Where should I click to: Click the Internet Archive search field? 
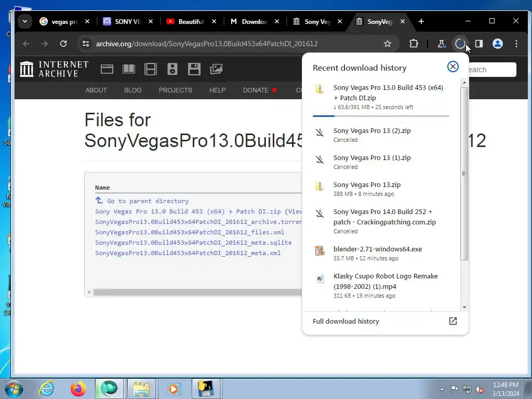(493, 70)
